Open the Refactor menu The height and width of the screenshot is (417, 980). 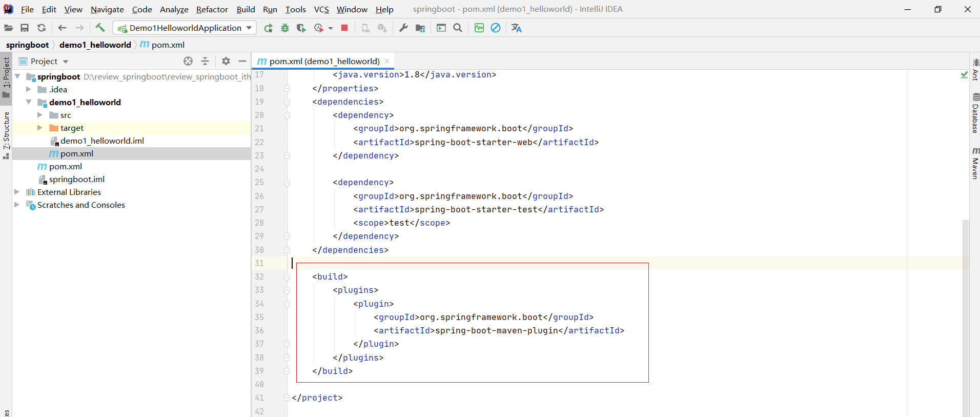pyautogui.click(x=212, y=9)
